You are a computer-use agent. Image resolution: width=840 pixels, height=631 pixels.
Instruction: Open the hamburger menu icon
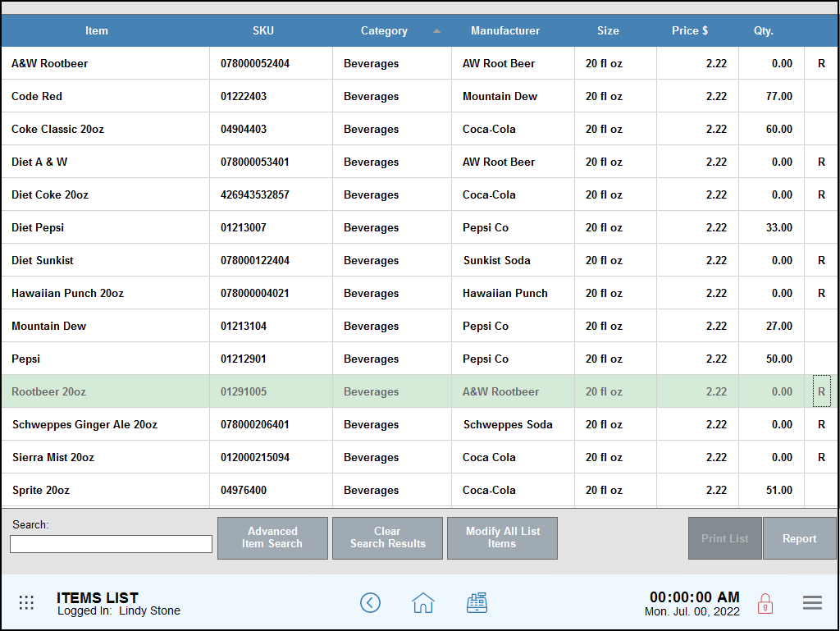point(812,602)
